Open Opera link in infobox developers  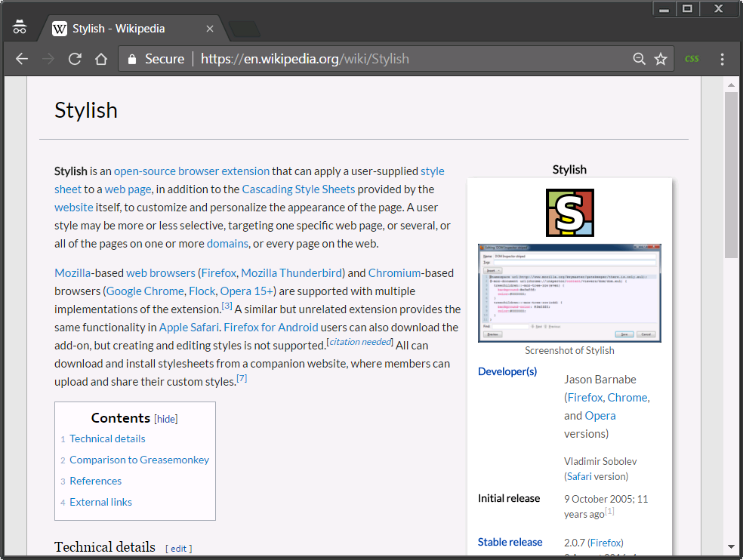[600, 416]
